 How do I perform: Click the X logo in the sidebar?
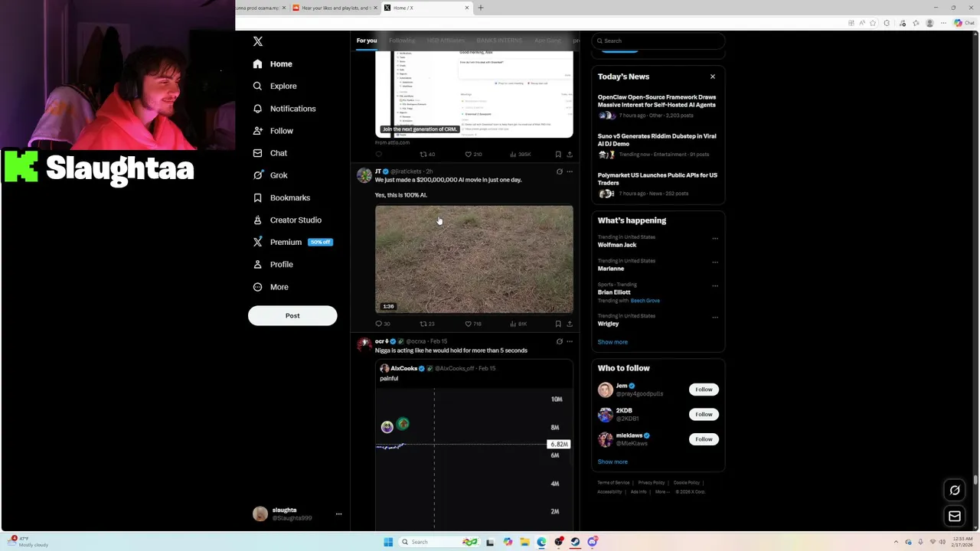258,41
